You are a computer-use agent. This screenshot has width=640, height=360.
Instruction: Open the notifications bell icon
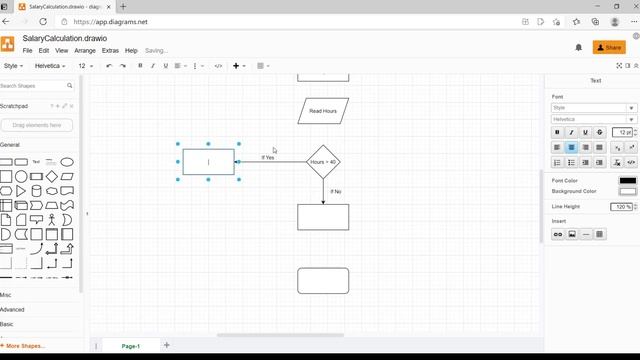[578, 48]
